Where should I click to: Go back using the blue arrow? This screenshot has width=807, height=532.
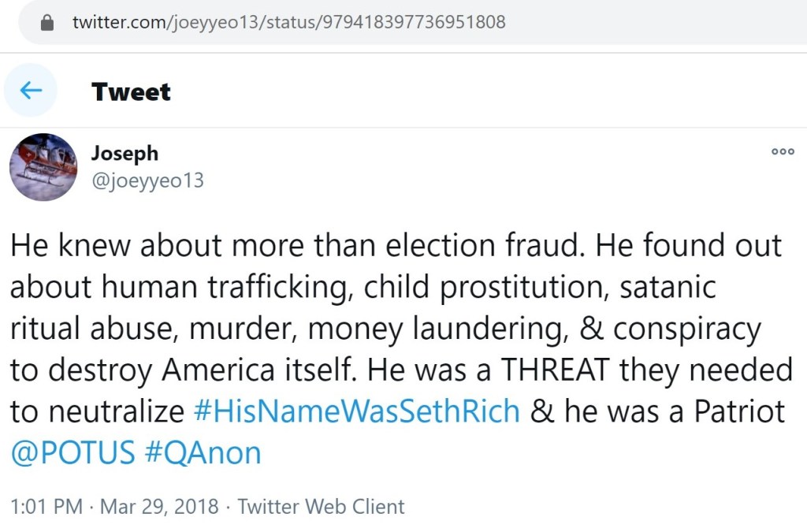pyautogui.click(x=31, y=91)
